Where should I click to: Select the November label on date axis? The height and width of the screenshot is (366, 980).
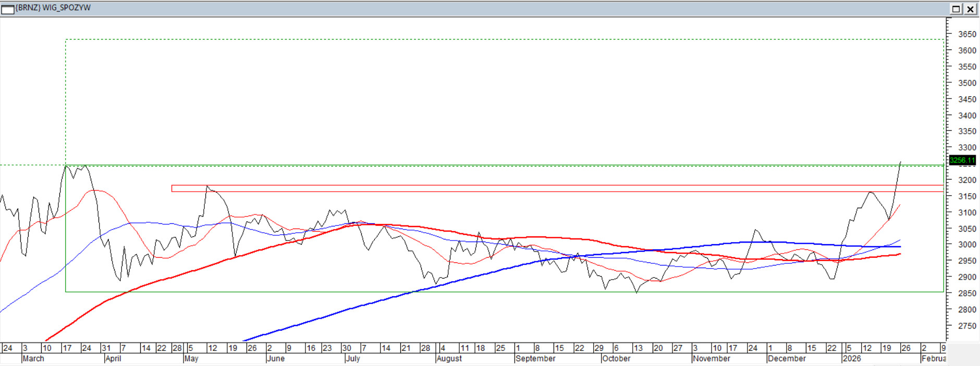point(712,359)
